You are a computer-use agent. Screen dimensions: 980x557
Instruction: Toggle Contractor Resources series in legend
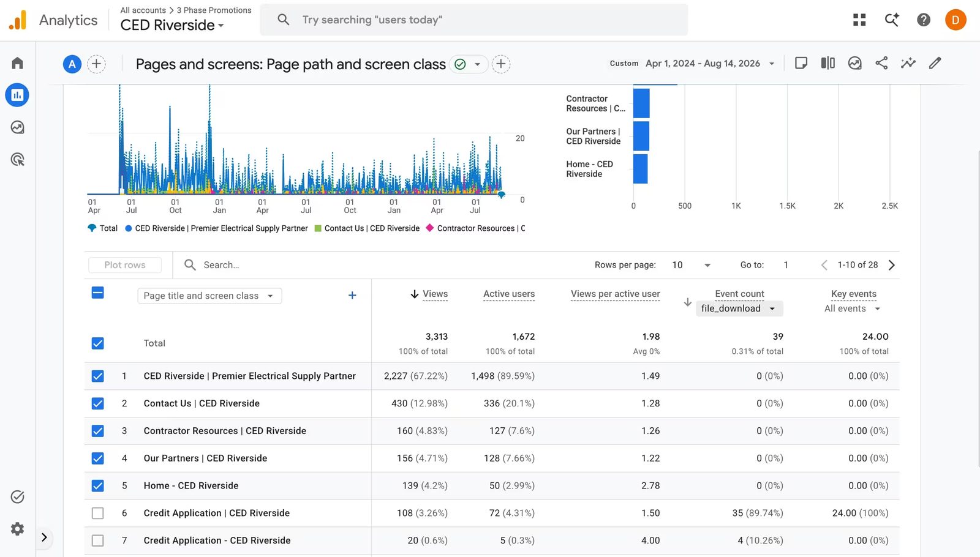[x=476, y=228]
